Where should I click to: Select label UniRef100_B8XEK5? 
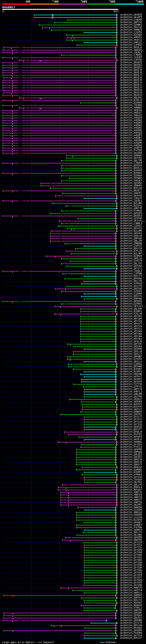131,63
